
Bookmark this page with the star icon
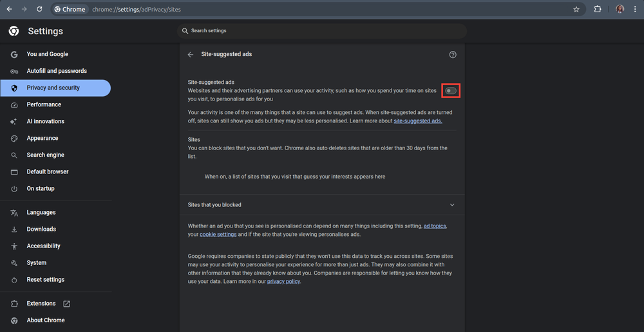point(576,10)
